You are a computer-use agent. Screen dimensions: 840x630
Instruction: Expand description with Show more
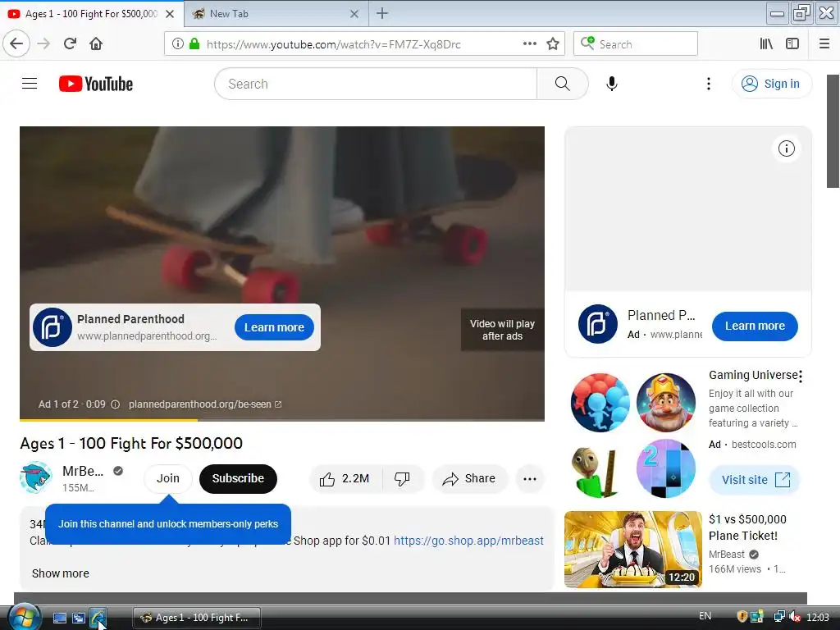click(x=61, y=573)
